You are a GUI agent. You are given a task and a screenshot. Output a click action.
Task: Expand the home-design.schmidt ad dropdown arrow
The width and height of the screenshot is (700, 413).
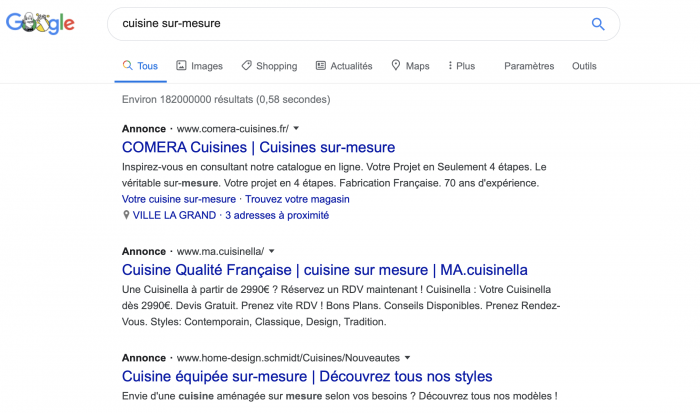[x=408, y=357]
